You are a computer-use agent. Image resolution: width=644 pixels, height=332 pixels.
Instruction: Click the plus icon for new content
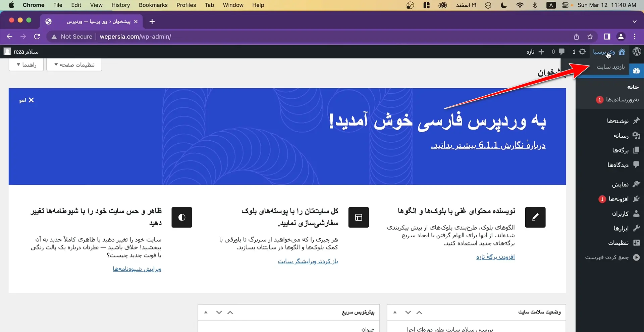click(x=541, y=52)
